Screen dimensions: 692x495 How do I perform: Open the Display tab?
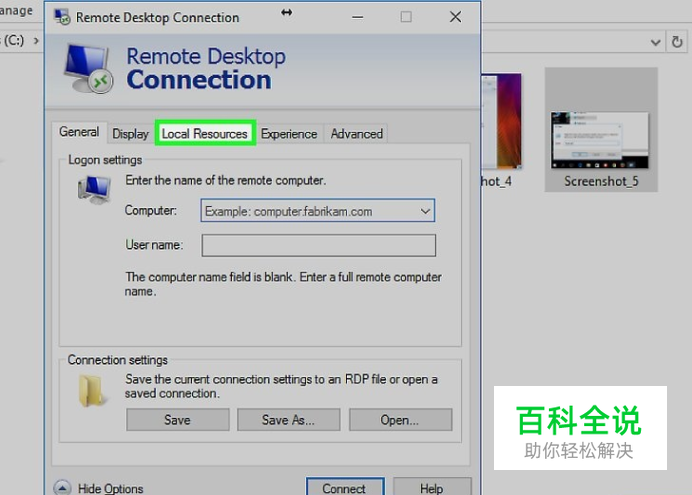coord(130,134)
